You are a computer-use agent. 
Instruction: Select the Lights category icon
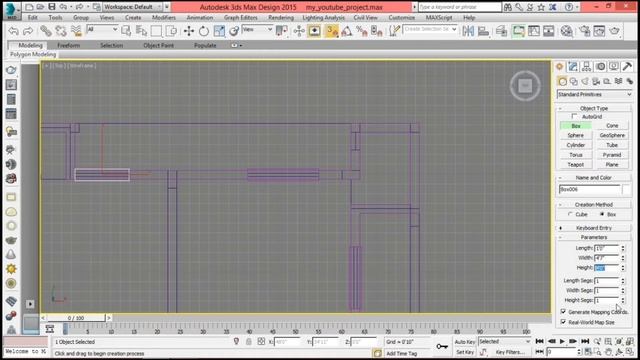pos(585,82)
